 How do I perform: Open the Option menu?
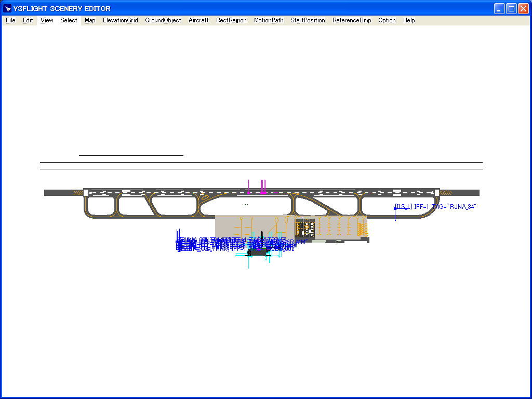click(387, 20)
